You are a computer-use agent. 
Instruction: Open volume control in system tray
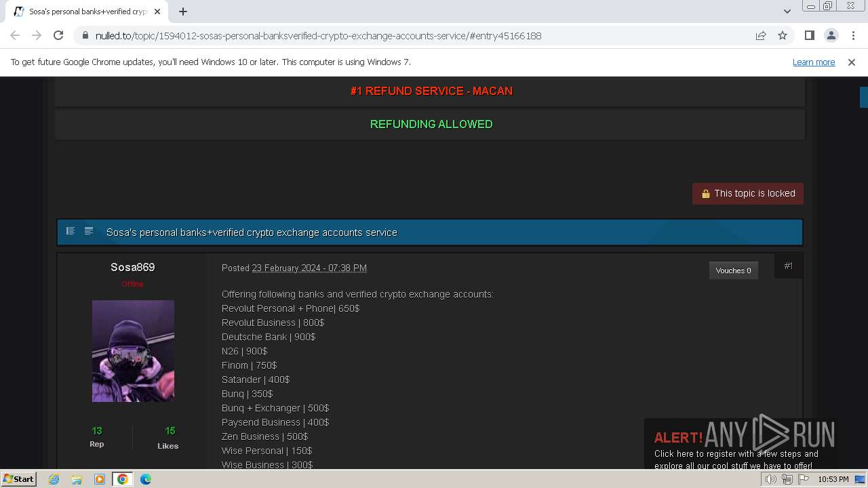771,479
